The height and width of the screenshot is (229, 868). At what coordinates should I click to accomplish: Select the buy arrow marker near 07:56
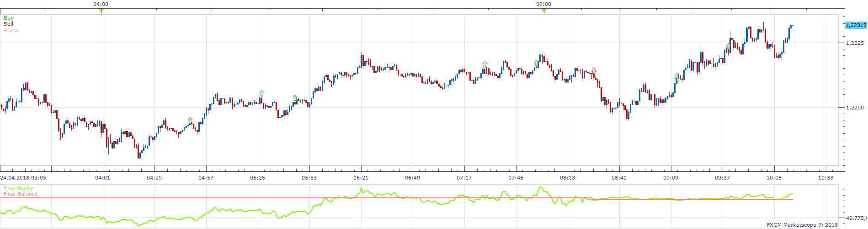point(536,63)
